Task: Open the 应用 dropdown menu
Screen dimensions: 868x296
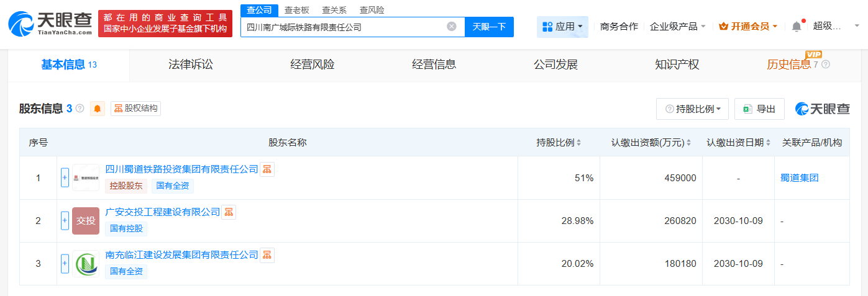Action: (562, 27)
